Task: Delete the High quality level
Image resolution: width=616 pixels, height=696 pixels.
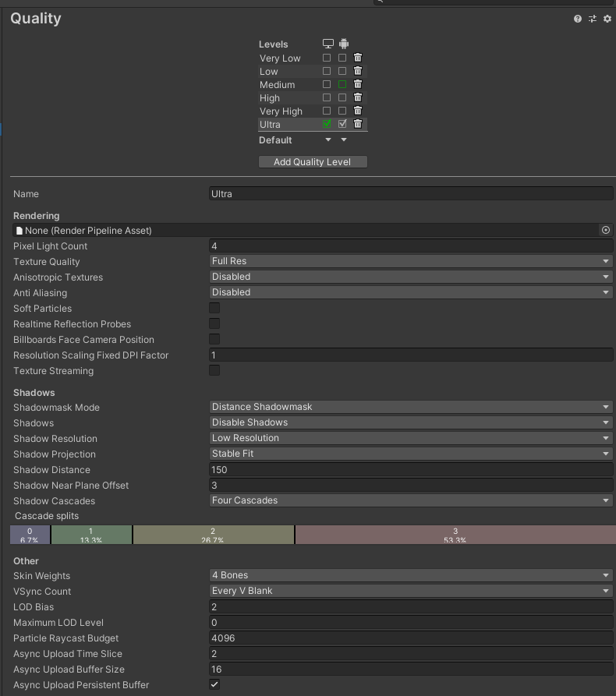Action: 358,97
